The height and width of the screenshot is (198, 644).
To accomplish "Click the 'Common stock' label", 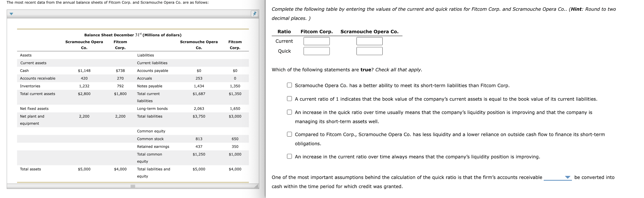I will pos(150,139).
